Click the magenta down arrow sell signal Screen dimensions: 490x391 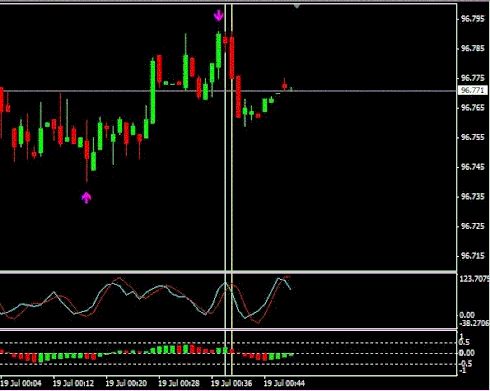(218, 15)
